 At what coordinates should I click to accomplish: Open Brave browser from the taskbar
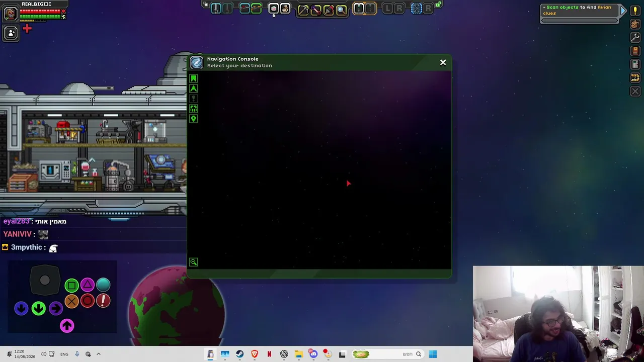coord(255,354)
